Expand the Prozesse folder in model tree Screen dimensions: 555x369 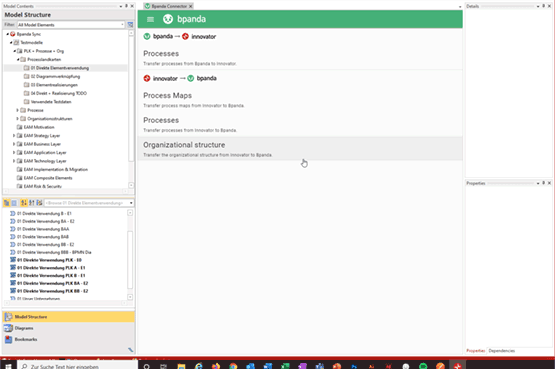coord(17,110)
